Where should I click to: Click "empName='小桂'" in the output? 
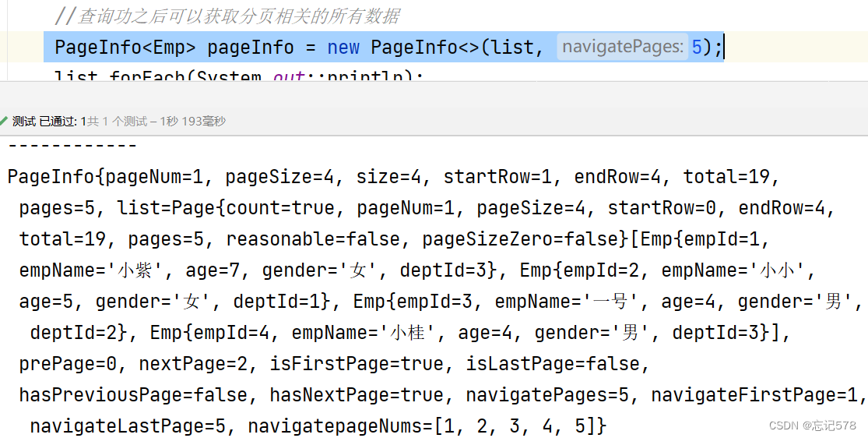point(364,332)
